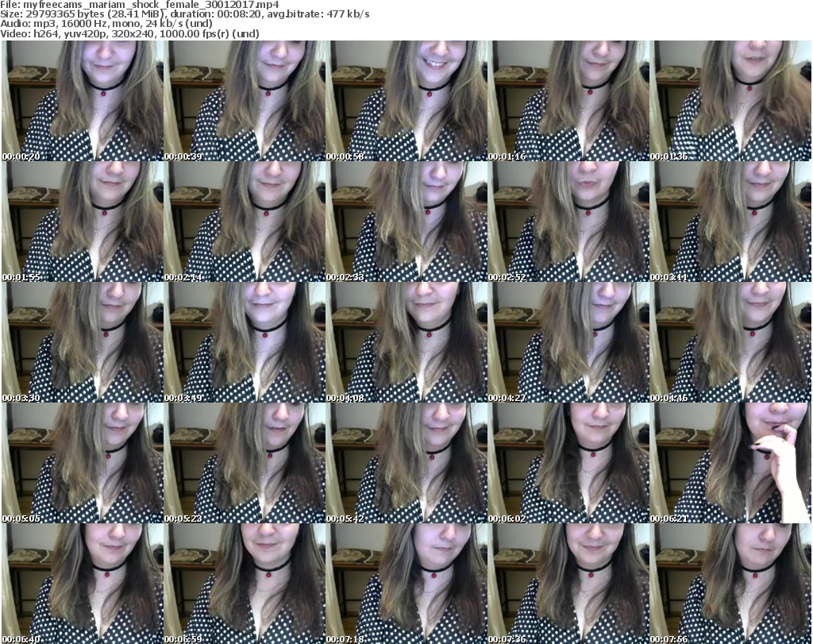Image resolution: width=813 pixels, height=644 pixels.
Task: Click the "File:" name line in header
Action: (140, 5)
